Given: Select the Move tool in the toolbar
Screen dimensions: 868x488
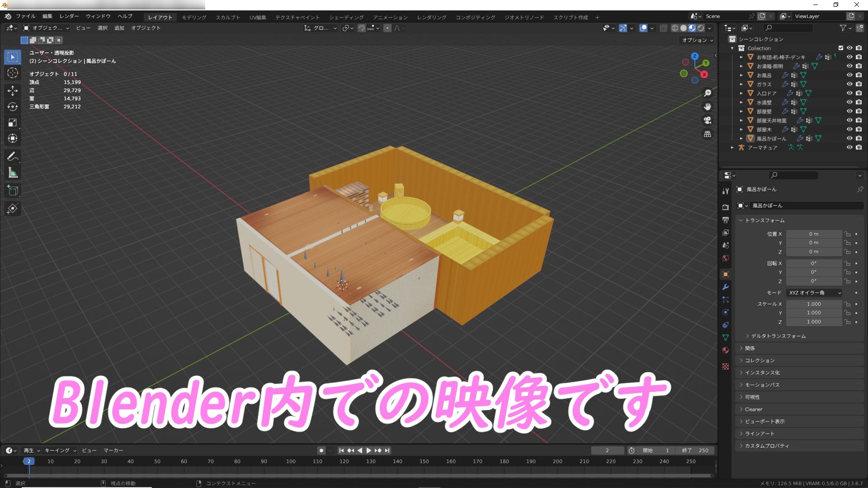Looking at the screenshot, I should [12, 90].
